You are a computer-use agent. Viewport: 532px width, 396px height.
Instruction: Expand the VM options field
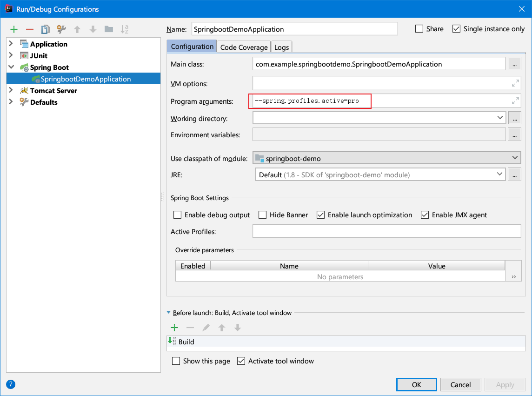pos(515,83)
